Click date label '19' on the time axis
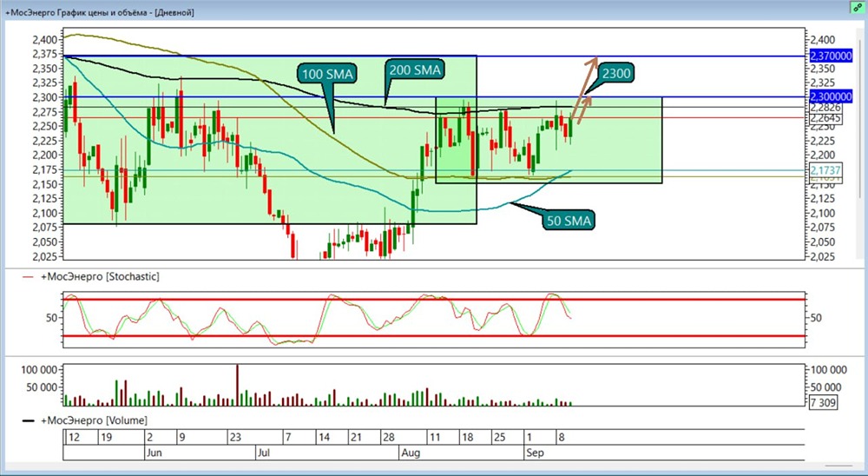 (106, 437)
